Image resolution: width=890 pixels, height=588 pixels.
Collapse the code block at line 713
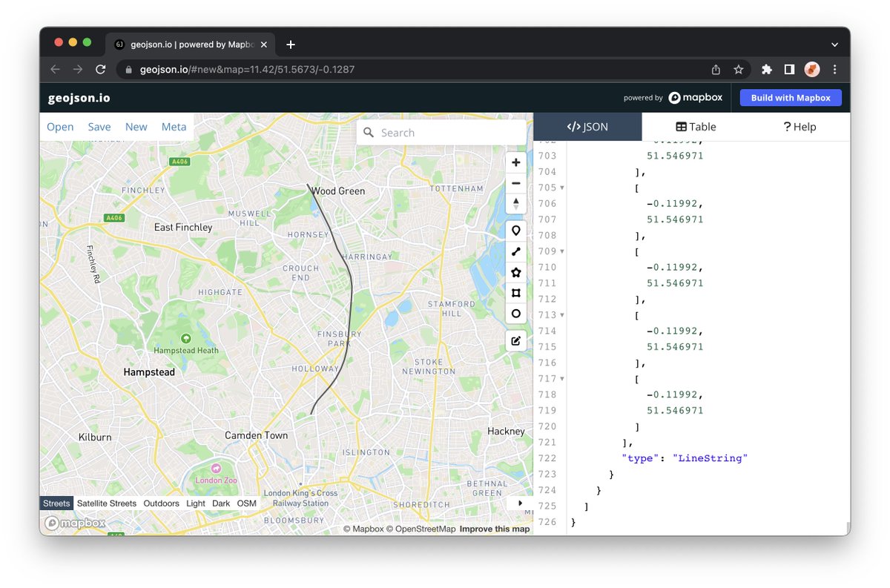pyautogui.click(x=562, y=315)
